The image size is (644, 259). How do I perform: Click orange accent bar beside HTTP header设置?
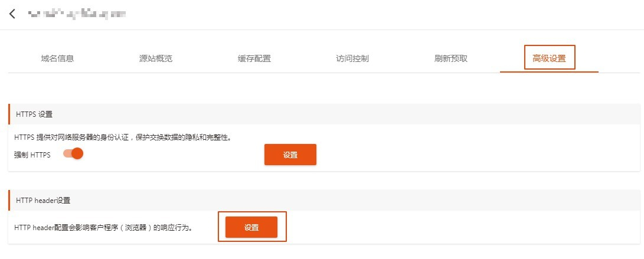click(9, 201)
